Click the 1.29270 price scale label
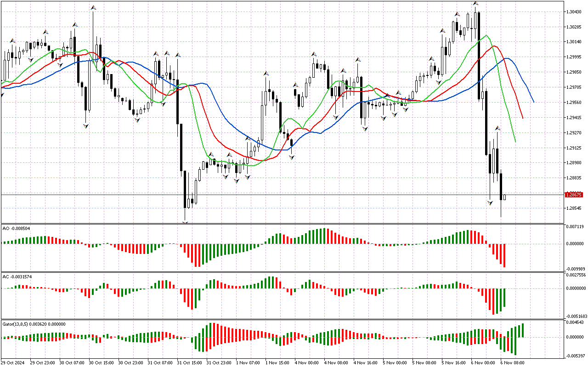588x368 pixels. tap(574, 133)
